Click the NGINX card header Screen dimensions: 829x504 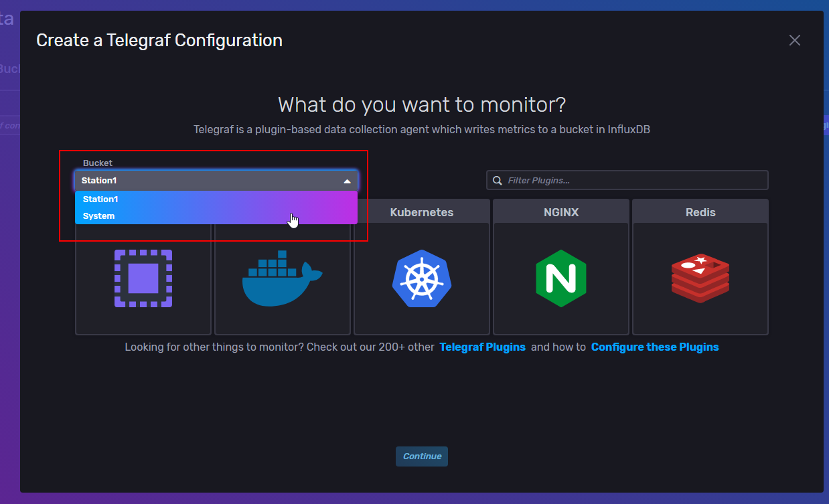[561, 212]
